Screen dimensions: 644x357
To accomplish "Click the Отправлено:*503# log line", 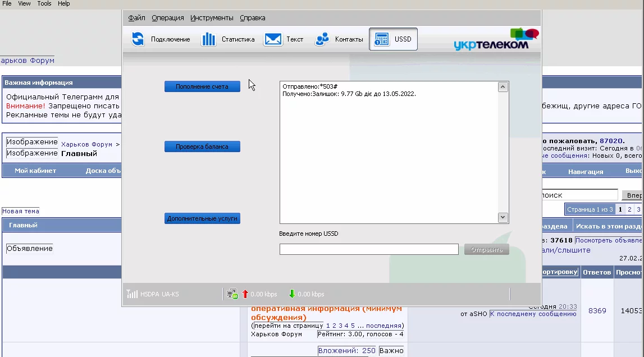I will click(310, 86).
